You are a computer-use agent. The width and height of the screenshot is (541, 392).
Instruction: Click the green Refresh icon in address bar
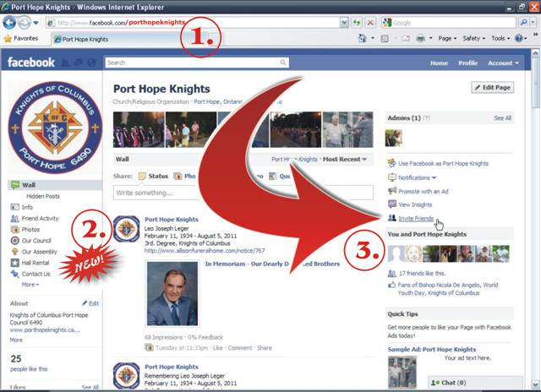[x=357, y=23]
